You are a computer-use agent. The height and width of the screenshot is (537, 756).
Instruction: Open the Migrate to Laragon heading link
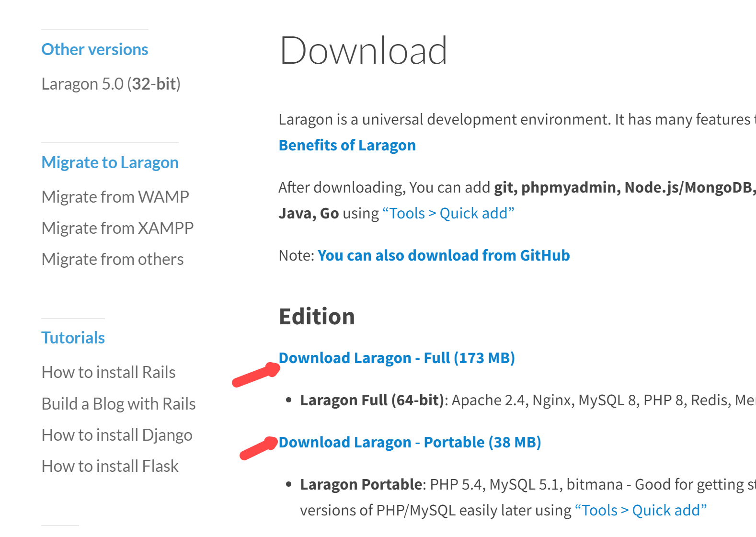pyautogui.click(x=110, y=162)
